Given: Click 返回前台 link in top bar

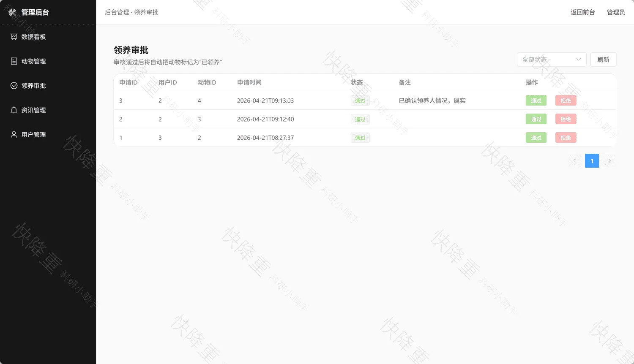Looking at the screenshot, I should [x=582, y=12].
